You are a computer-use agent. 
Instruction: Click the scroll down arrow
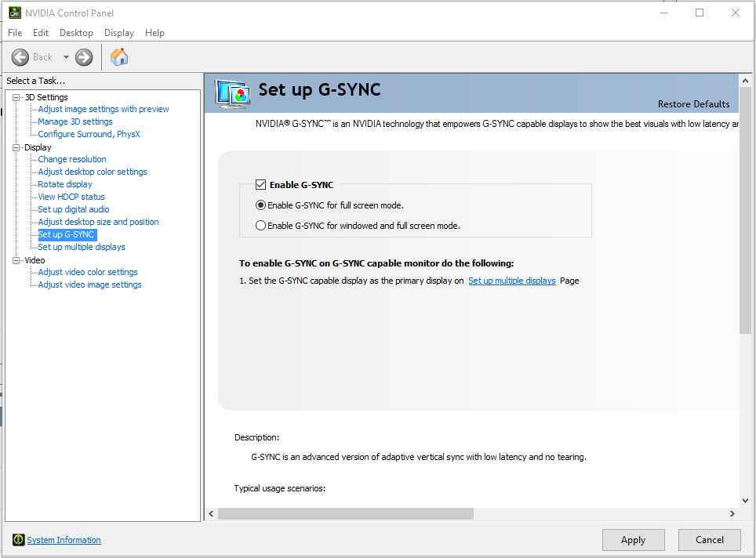745,500
